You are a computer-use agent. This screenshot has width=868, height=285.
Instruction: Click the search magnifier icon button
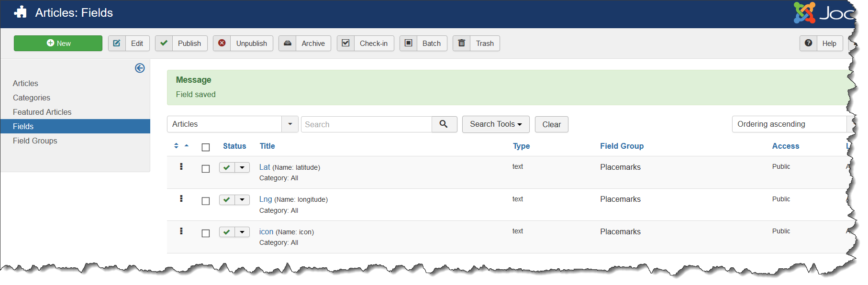(x=444, y=124)
